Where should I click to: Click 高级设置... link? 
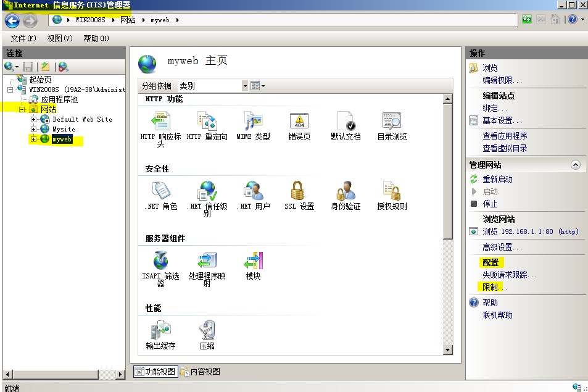502,247
